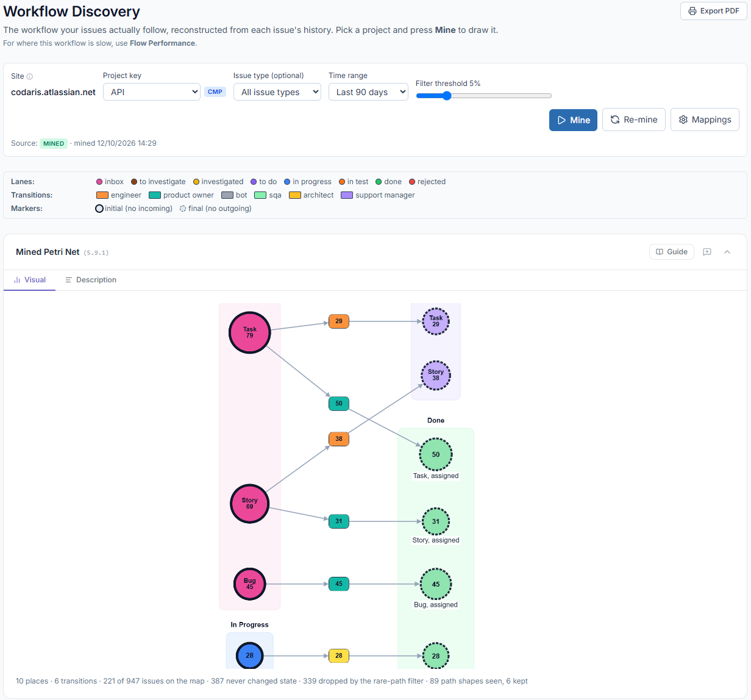Click the codaris.atlassian.net site name
The height and width of the screenshot is (700, 751).
pos(54,92)
